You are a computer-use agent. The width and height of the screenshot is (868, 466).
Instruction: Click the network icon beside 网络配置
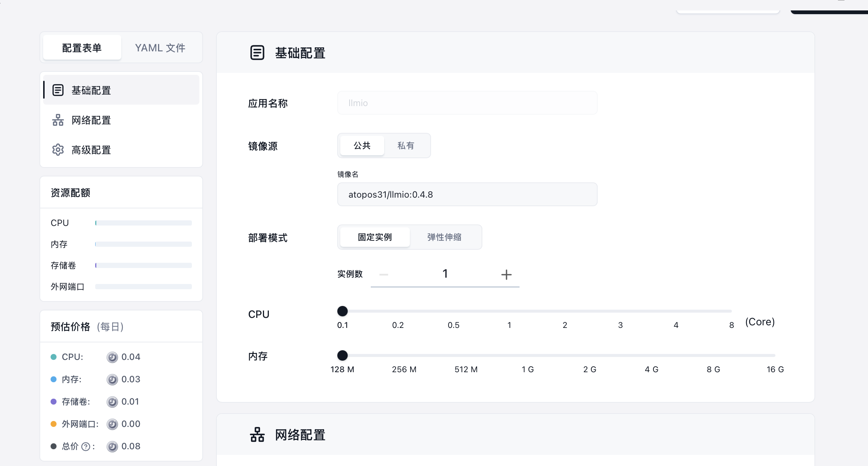coord(58,120)
